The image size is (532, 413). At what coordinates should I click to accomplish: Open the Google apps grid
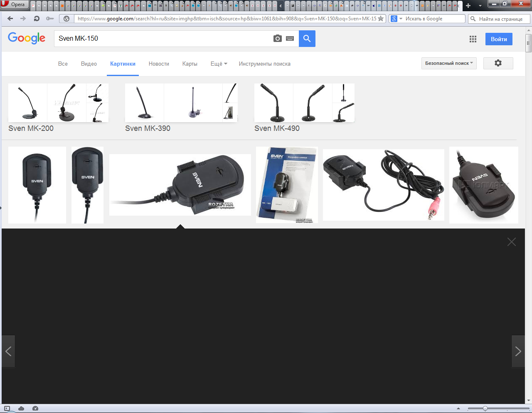click(x=473, y=39)
